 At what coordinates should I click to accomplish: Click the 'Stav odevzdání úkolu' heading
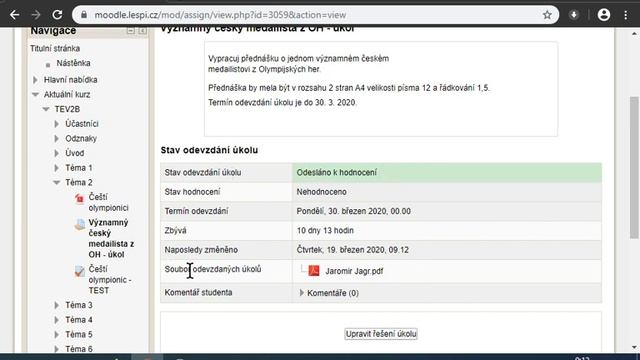pyautogui.click(x=209, y=150)
